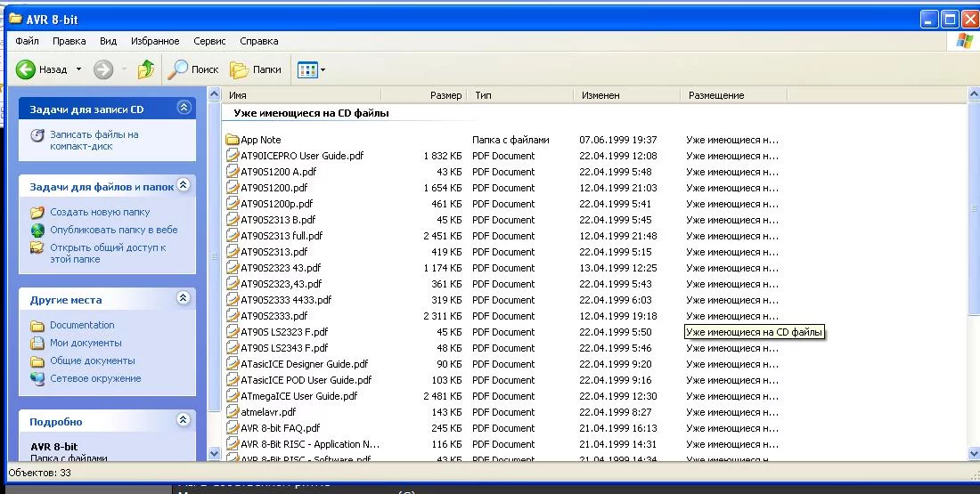Click the Views grid toolbar icon
The height and width of the screenshot is (494, 980).
[x=308, y=69]
